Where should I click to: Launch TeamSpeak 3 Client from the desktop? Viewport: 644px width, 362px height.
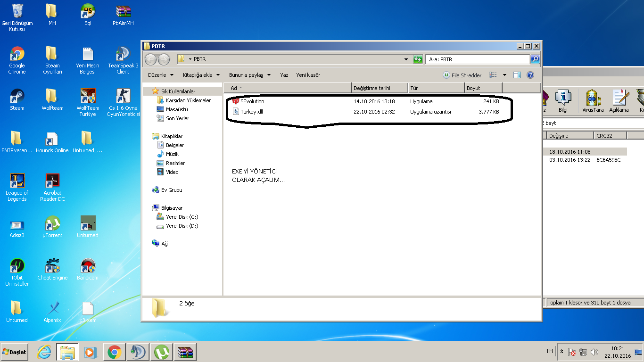coord(123,60)
